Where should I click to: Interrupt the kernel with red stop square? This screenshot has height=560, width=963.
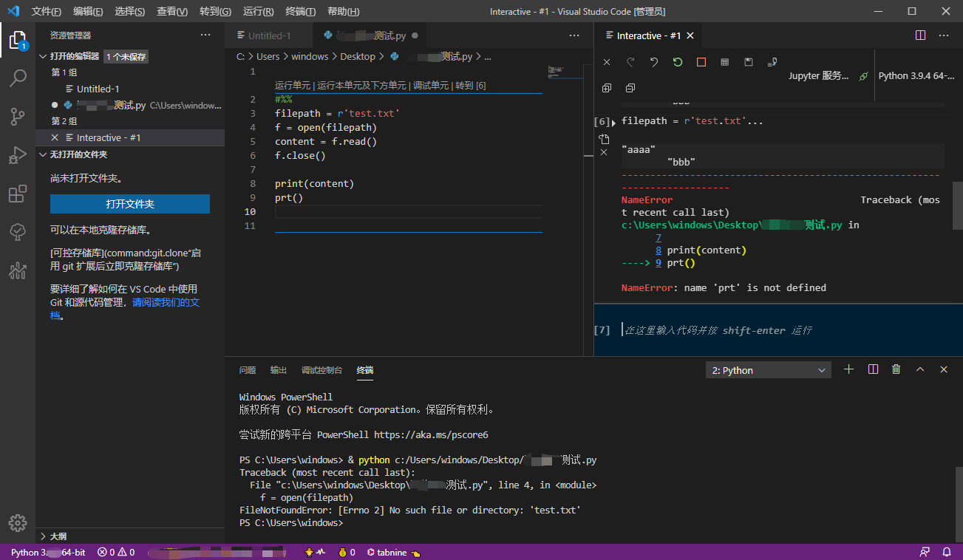[x=701, y=62]
